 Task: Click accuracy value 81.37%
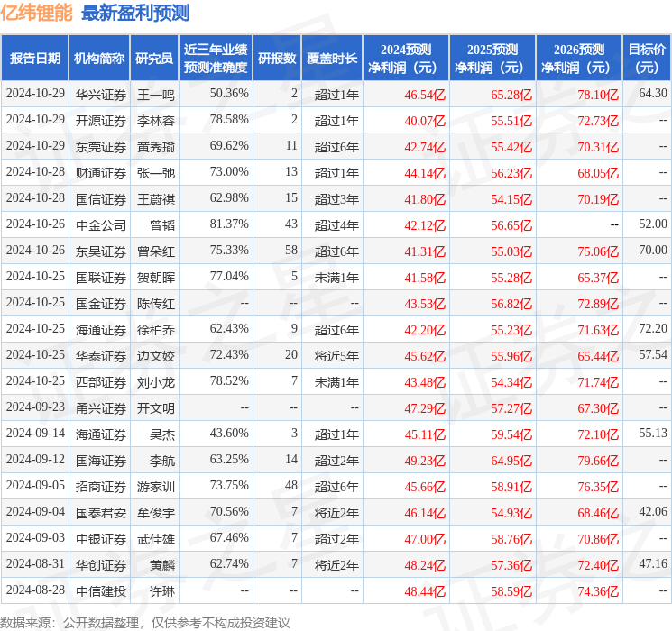point(229,224)
